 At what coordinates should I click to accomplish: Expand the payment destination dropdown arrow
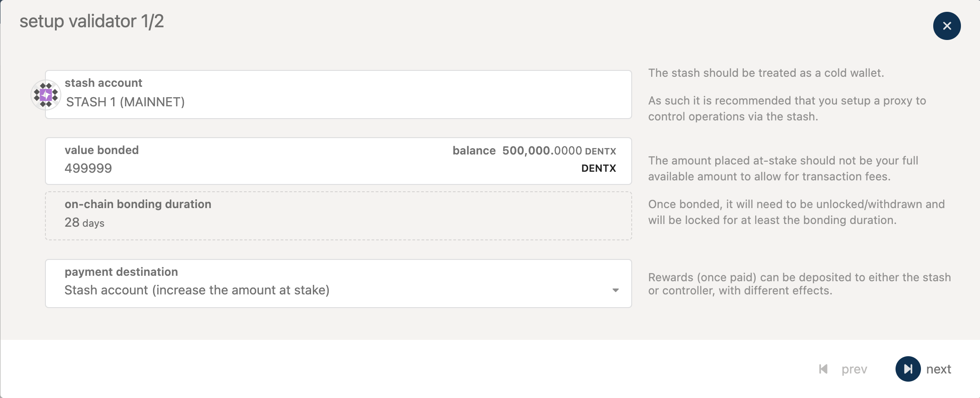[615, 290]
